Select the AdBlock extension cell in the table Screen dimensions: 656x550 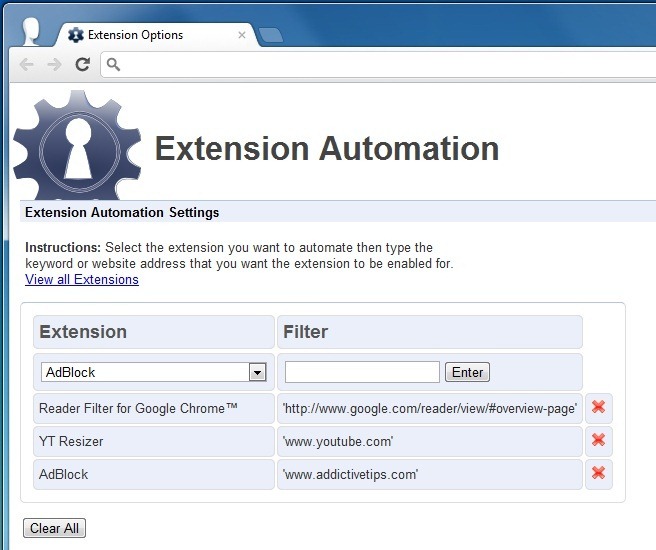(x=154, y=474)
